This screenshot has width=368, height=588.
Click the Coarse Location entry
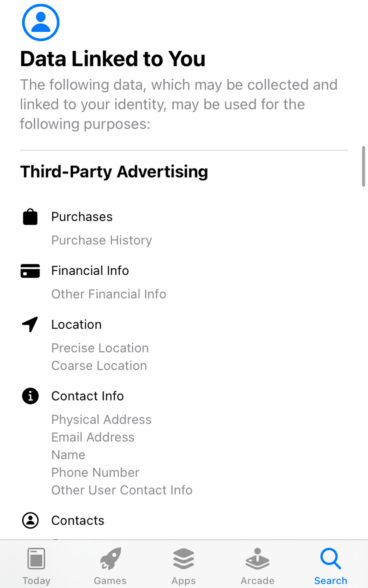(x=99, y=366)
